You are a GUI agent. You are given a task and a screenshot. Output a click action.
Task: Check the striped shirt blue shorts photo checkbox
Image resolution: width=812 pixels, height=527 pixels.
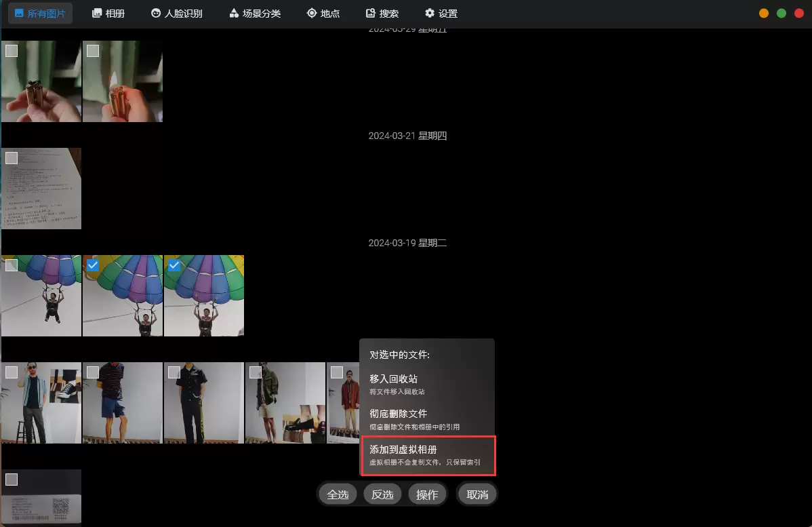93,372
